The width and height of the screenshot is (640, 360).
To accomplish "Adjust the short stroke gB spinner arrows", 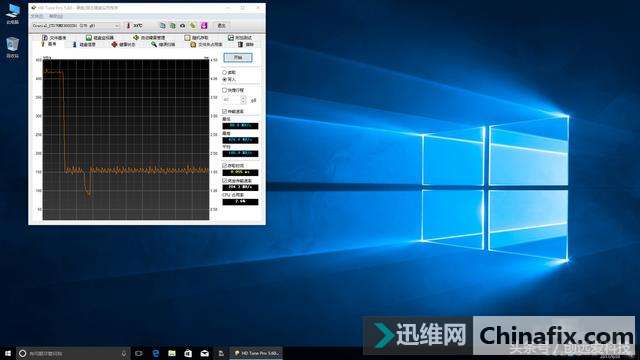I will point(244,100).
